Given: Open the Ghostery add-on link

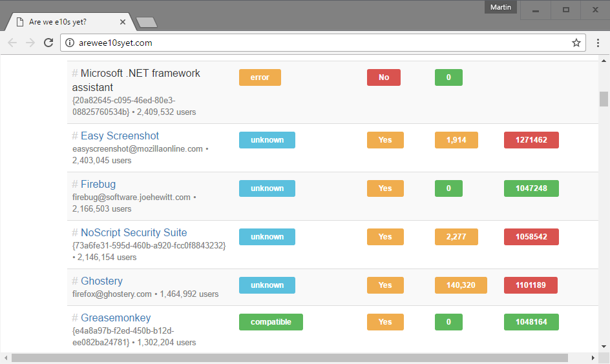Looking at the screenshot, I should coord(101,281).
